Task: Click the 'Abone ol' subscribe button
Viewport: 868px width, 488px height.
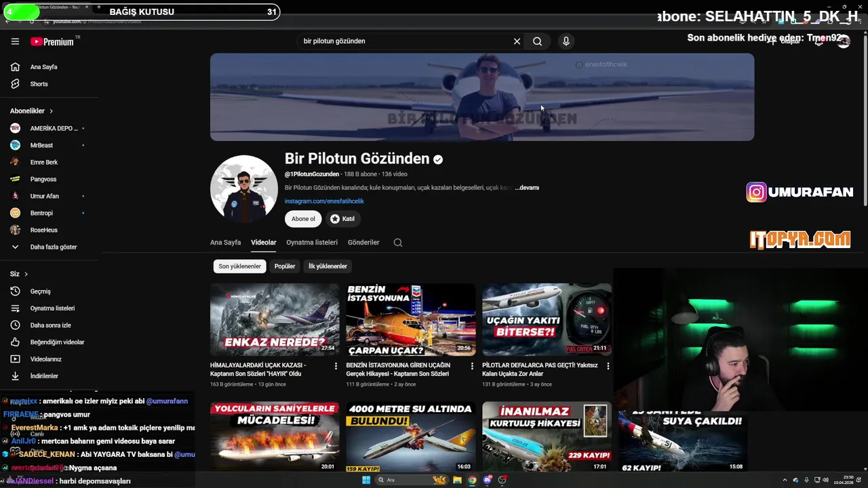Action: [x=303, y=219]
